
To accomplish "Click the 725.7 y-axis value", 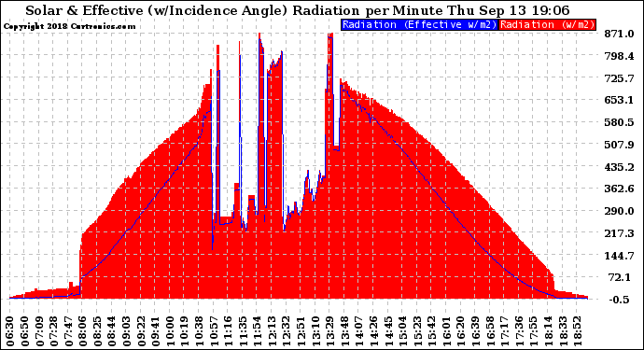I will [x=619, y=78].
